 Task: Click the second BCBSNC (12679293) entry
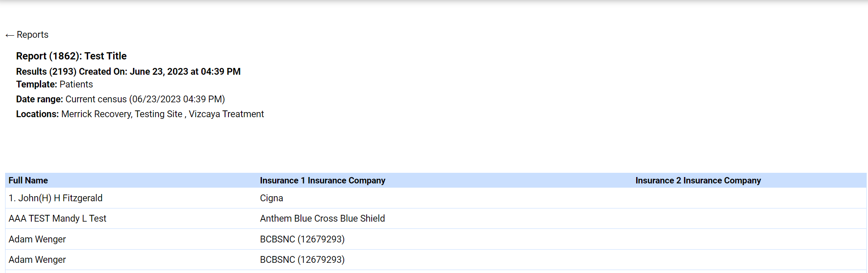tap(302, 259)
